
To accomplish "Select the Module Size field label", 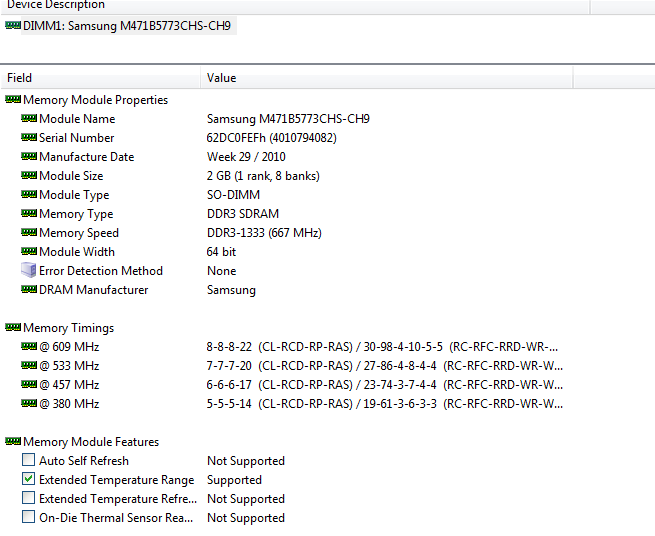I will coord(71,176).
